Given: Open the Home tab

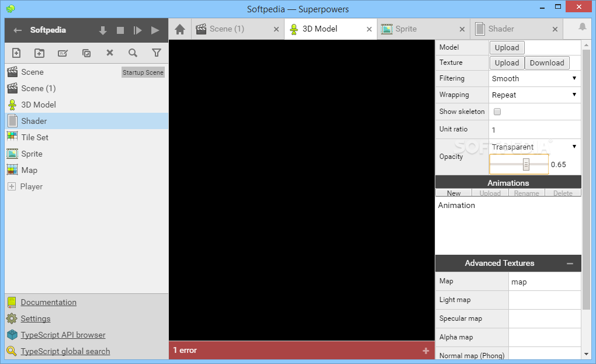Looking at the screenshot, I should (180, 29).
